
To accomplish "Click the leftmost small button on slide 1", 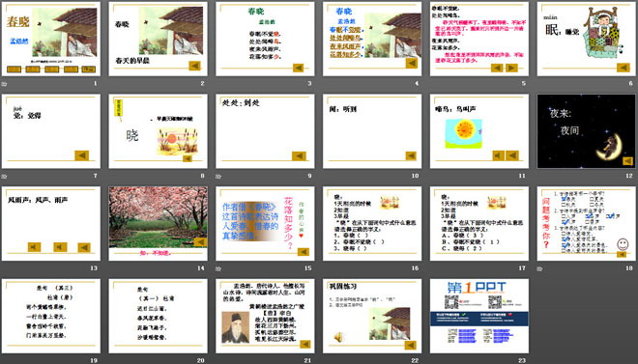I will click(x=14, y=70).
